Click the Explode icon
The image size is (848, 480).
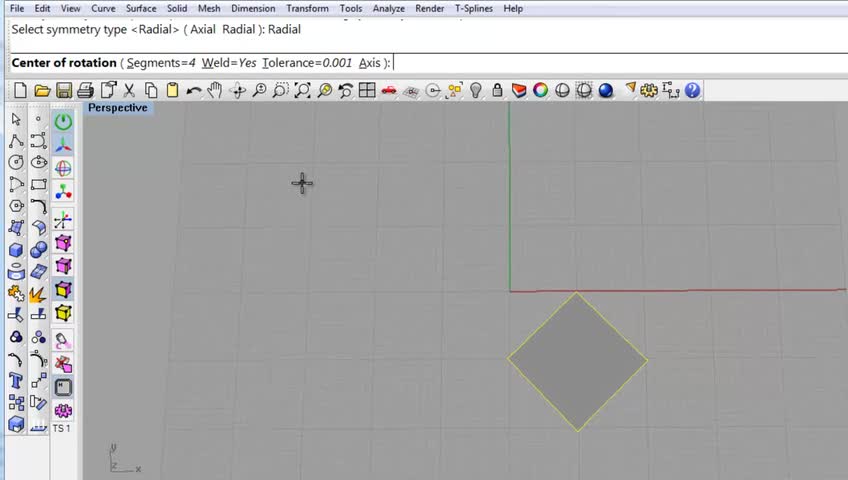[x=38, y=294]
